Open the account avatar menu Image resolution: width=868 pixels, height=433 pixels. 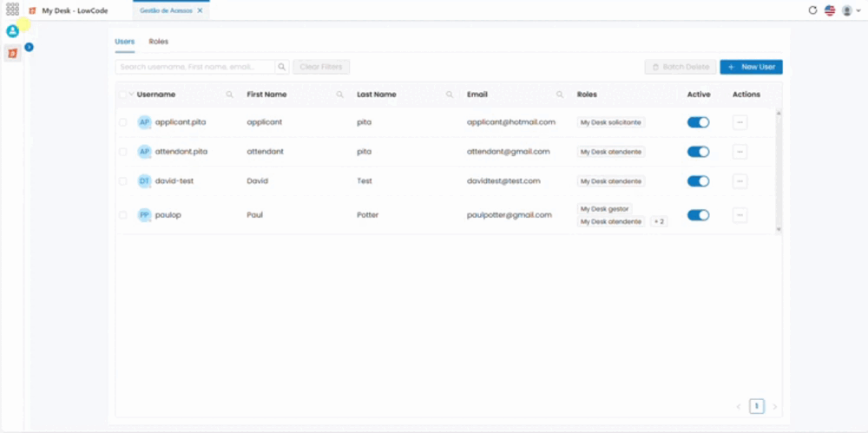[x=851, y=10]
